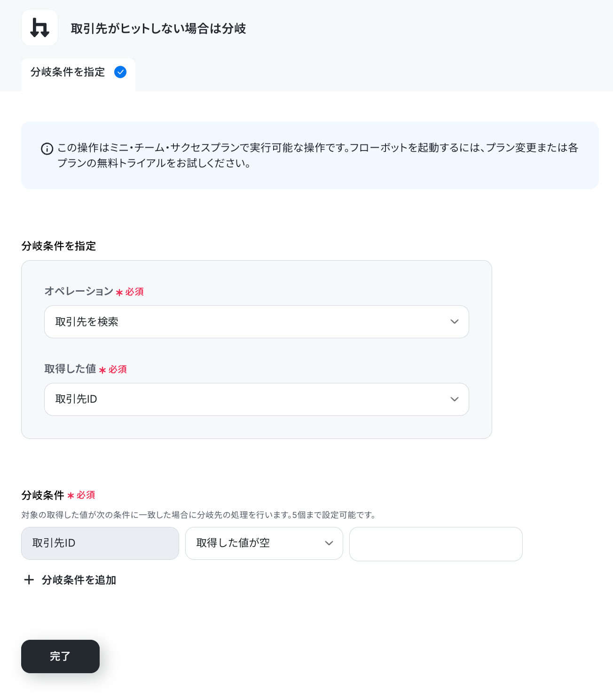The width and height of the screenshot is (613, 700).
Task: Click the chevron on the 取得した値が空 selector
Action: tap(329, 543)
